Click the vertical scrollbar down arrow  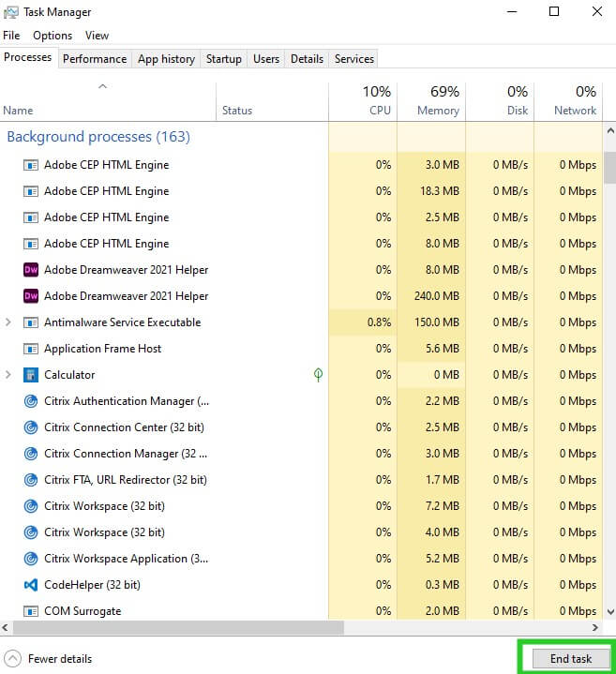[x=609, y=611]
